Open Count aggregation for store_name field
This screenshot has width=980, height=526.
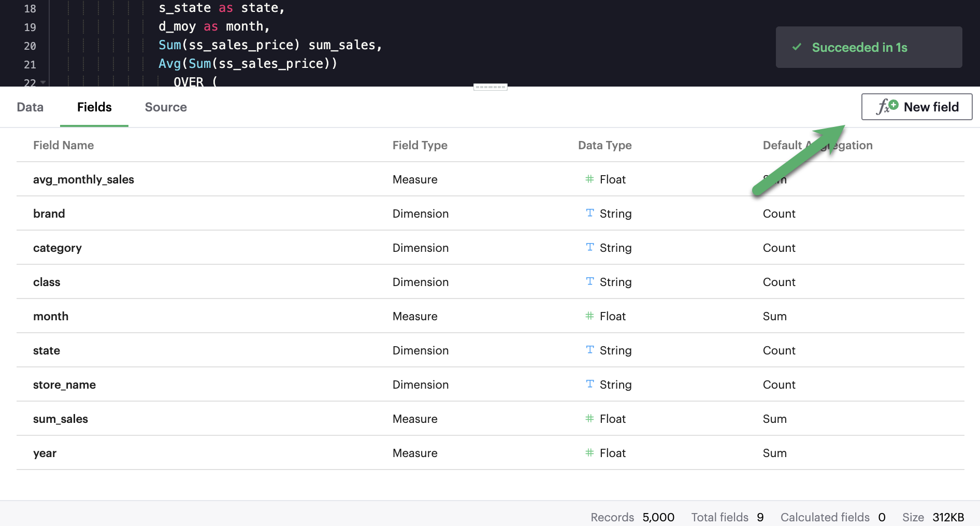[779, 385]
